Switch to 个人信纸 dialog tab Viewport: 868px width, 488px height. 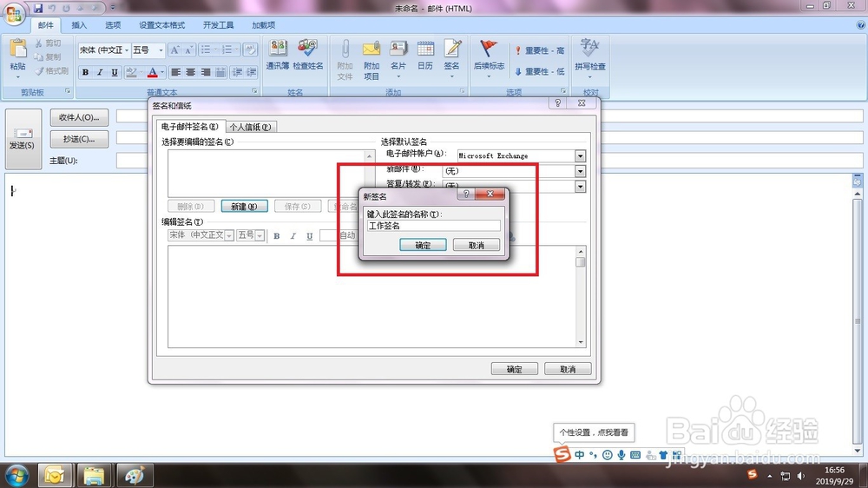tap(250, 127)
